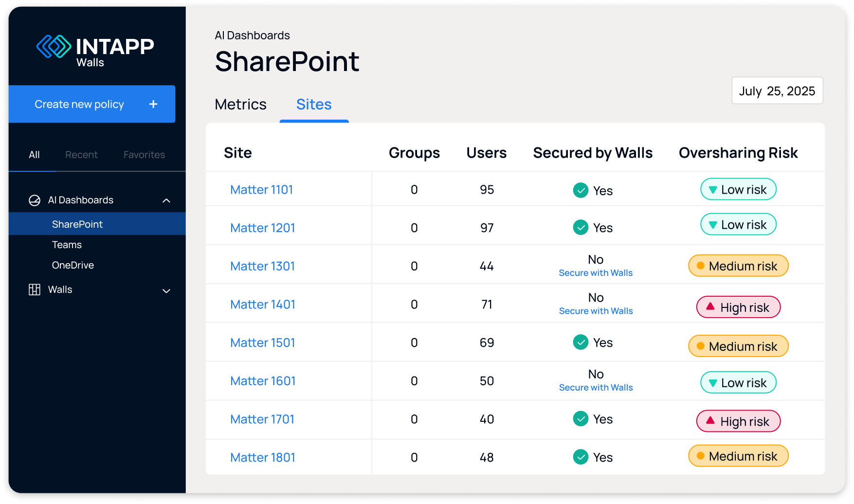
Task: Click the plus icon on Create new policy
Action: click(x=153, y=104)
